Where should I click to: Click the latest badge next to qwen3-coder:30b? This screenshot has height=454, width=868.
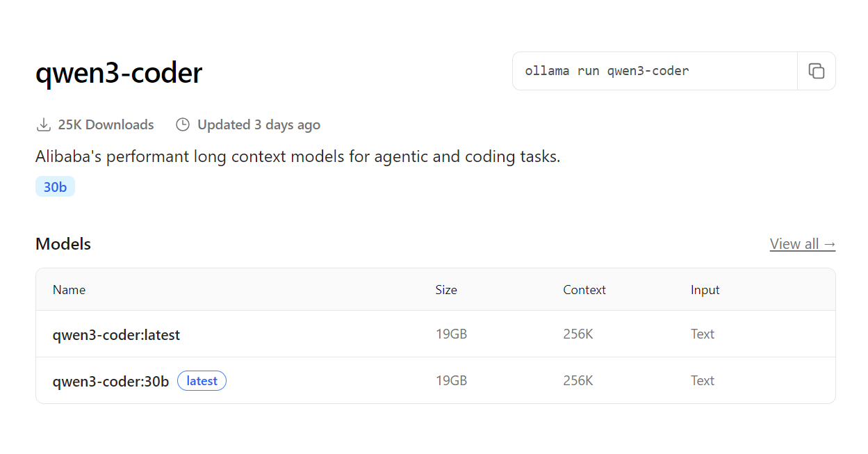click(202, 380)
